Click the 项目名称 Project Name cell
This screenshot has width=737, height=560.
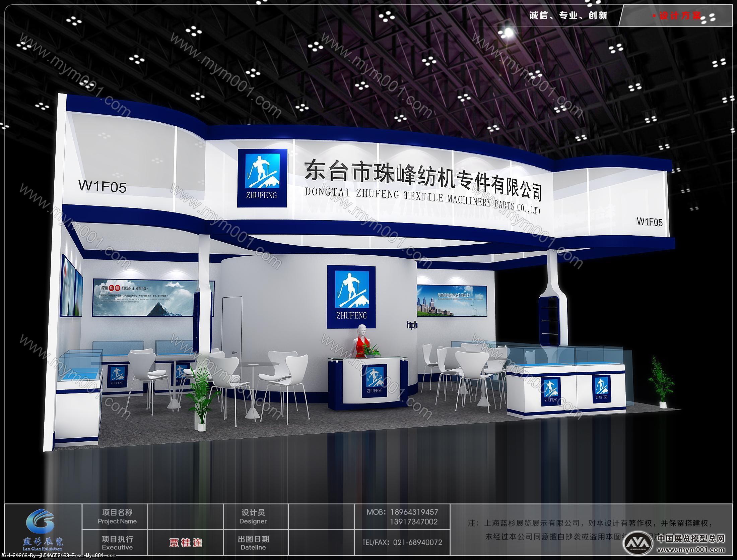coord(115,516)
